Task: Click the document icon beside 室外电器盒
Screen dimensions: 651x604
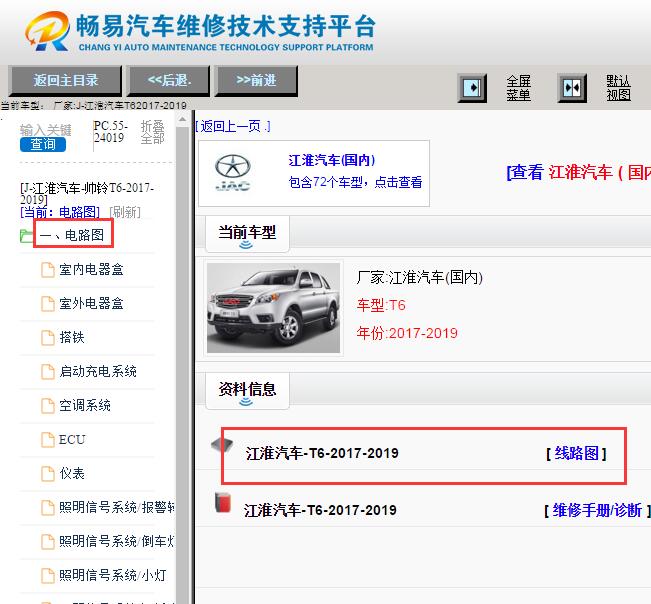Action: [x=48, y=303]
